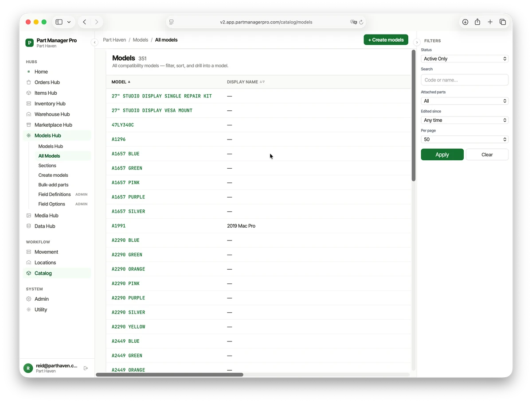Screen dimensions: 532x403
Task: Open model A1296
Action: [118, 139]
